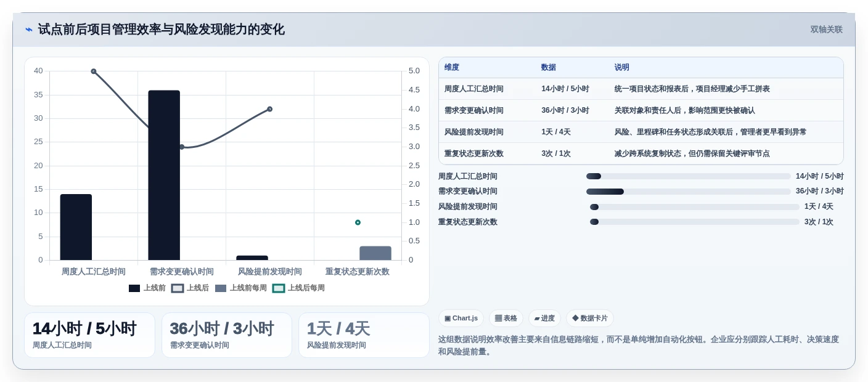Click the tall bar for 需求变更确认时间
Viewport: 868px width, 382px height.
pos(164,175)
